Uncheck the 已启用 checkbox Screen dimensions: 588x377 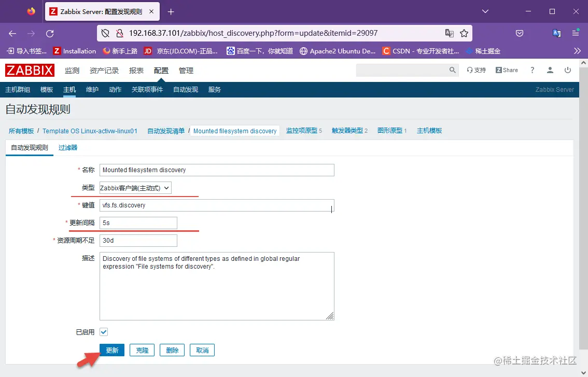pos(103,331)
